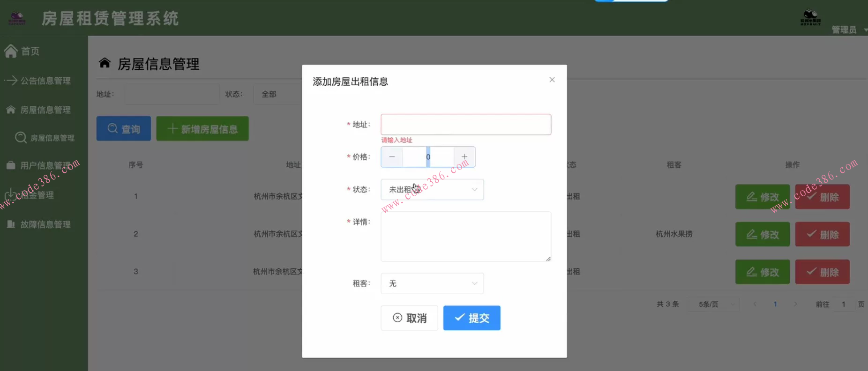The height and width of the screenshot is (371, 868).
Task: Click 删除 button in row 1
Action: (x=823, y=197)
